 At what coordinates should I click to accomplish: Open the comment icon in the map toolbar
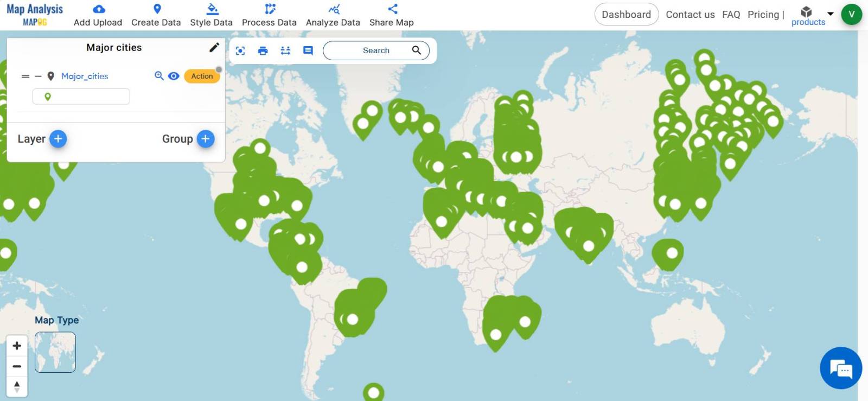pyautogui.click(x=308, y=50)
